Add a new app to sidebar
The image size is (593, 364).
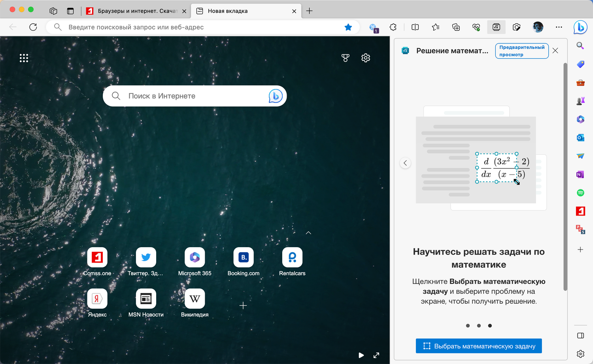click(580, 250)
